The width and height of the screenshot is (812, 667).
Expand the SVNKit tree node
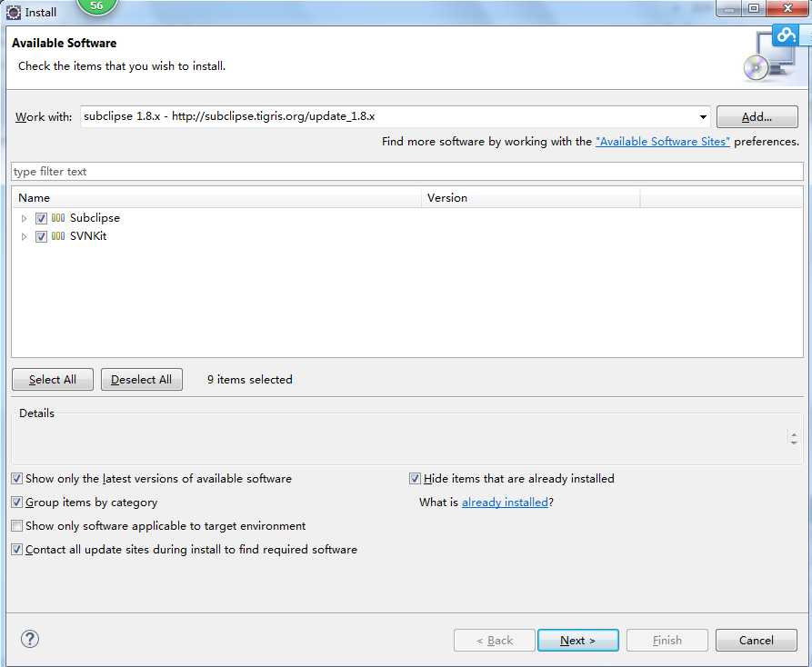(24, 236)
